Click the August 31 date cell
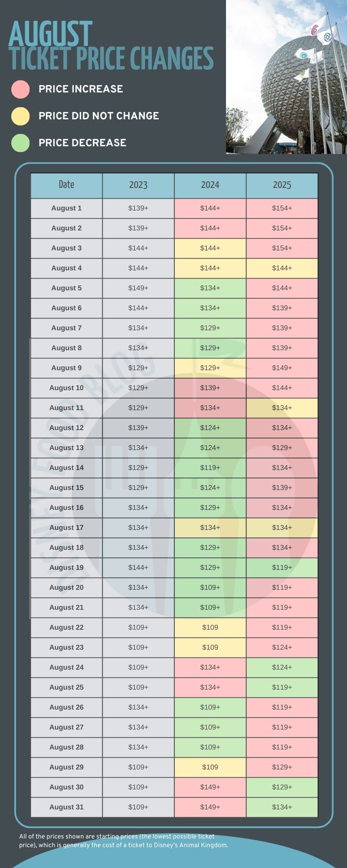347x868 pixels. pos(66,807)
